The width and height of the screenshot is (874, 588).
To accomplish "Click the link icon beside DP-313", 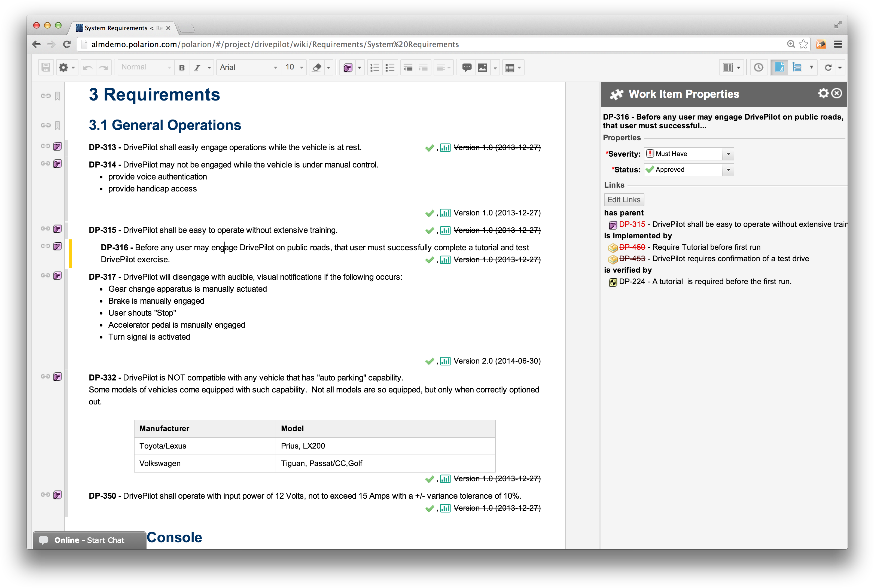I will point(45,146).
